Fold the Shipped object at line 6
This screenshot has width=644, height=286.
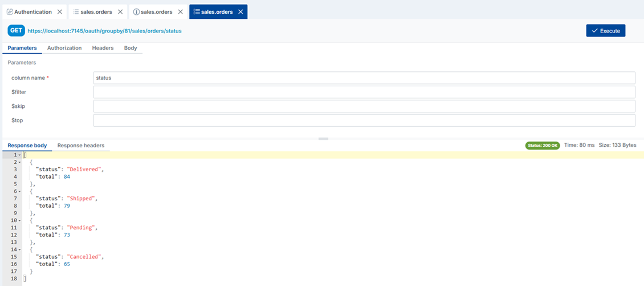(20, 192)
